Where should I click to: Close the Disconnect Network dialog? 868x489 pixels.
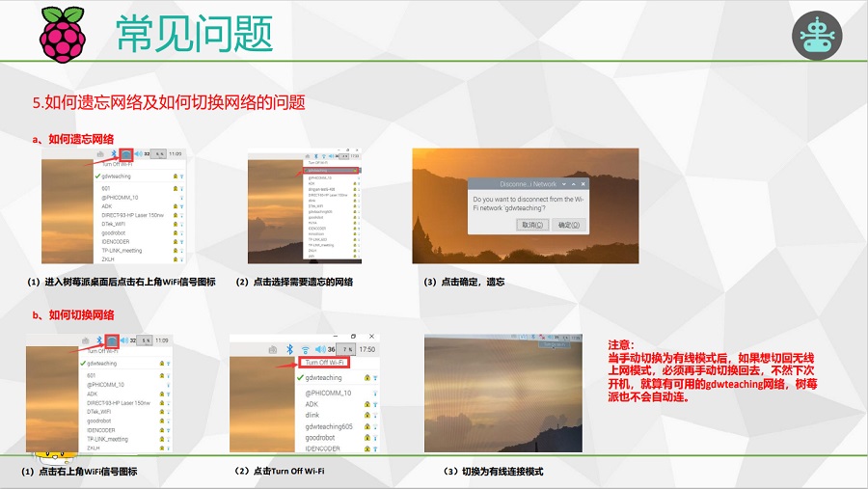(x=583, y=182)
